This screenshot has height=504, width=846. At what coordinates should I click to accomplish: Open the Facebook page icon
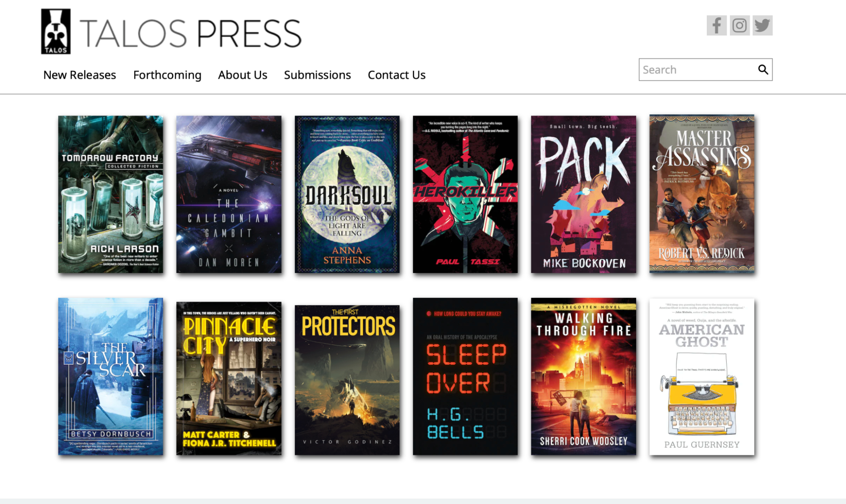click(x=716, y=26)
